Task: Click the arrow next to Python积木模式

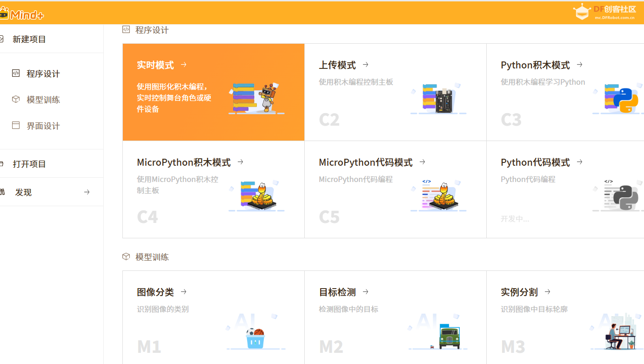Action: 580,65
